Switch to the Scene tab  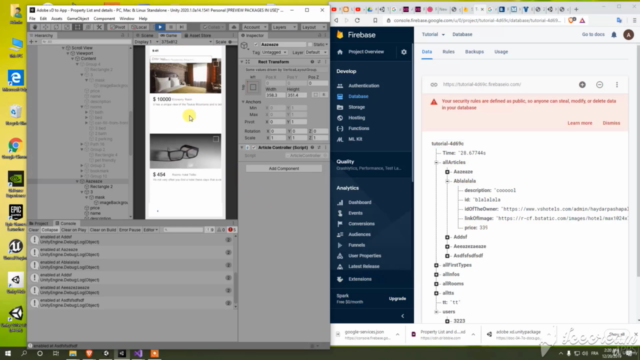pyautogui.click(x=145, y=36)
